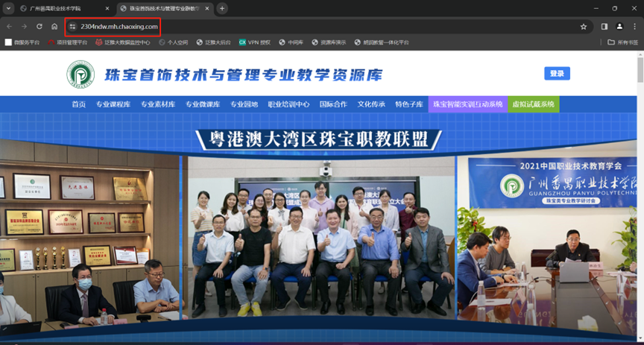Viewport: 644px width, 345px height.
Task: Open the browser profile avatar
Action: tap(619, 27)
